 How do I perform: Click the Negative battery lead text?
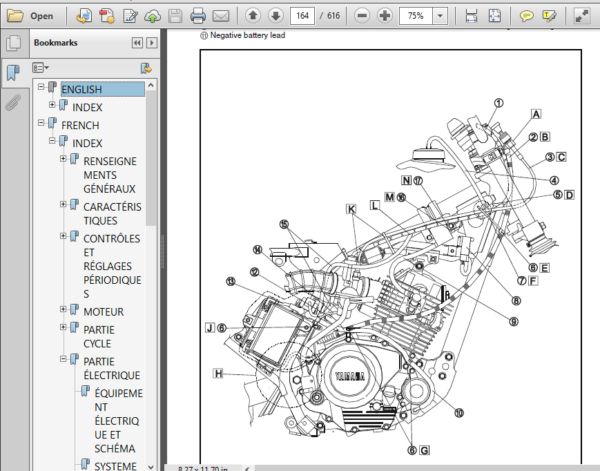248,35
